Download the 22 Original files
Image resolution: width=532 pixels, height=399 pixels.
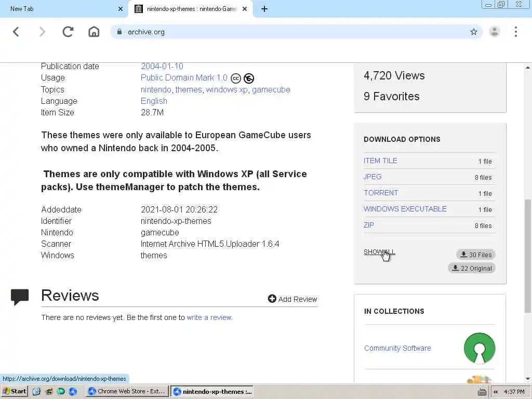coord(472,269)
